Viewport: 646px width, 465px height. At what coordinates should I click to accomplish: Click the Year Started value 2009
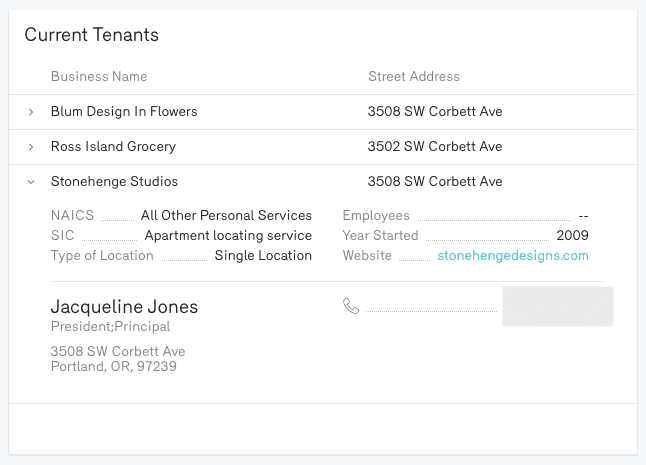pos(572,236)
